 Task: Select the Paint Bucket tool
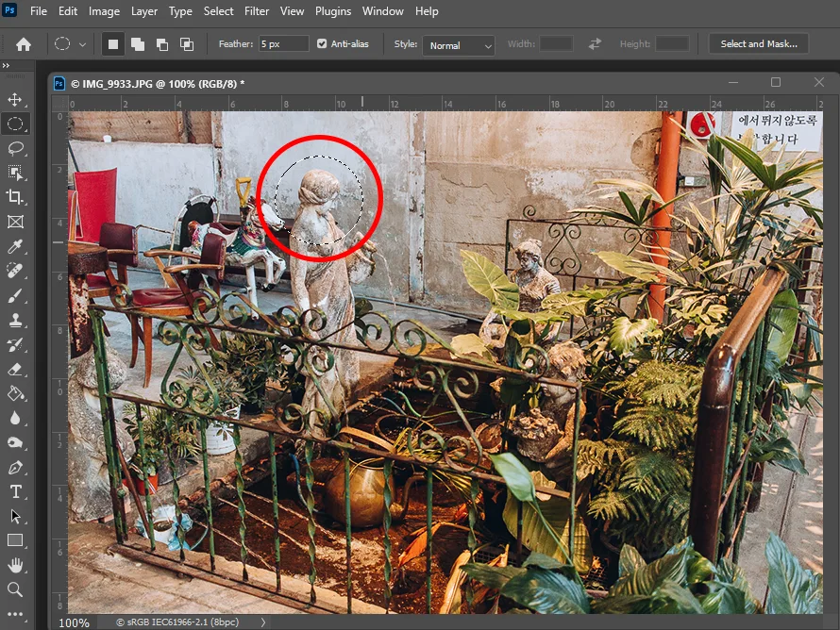click(x=15, y=394)
